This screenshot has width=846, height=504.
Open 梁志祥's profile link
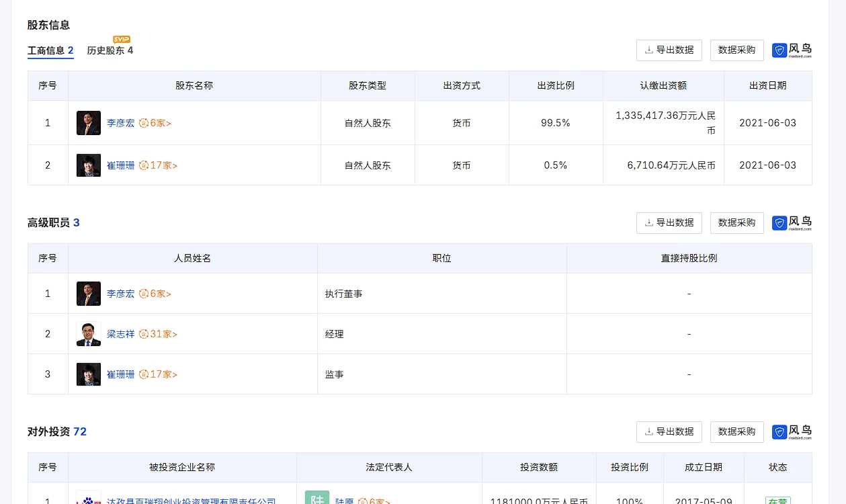(x=120, y=334)
